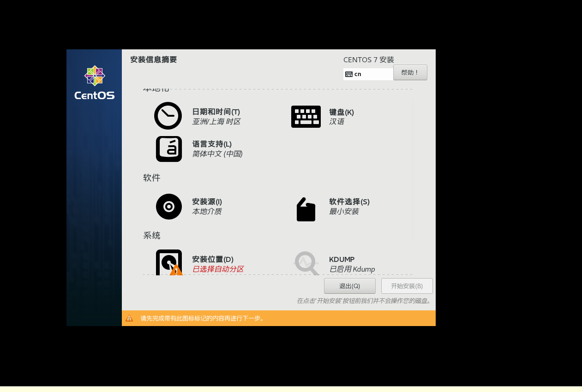This screenshot has width=582, height=392.
Task: Open the installation source disc icon
Action: pos(169,207)
